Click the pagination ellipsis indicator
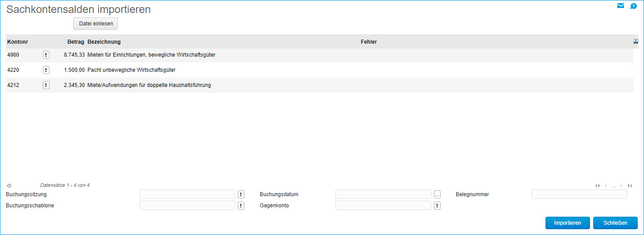The height and width of the screenshot is (235, 644). (614, 186)
